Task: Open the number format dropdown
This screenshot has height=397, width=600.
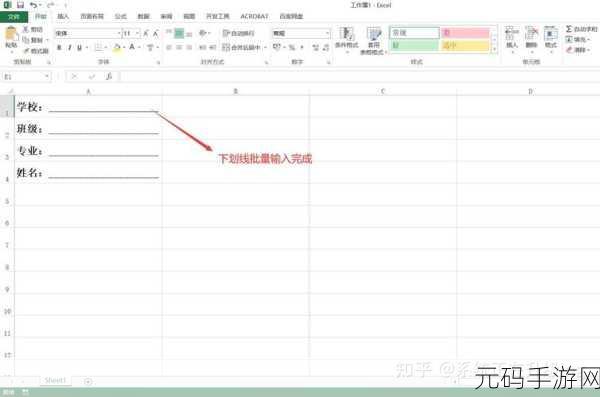Action: (x=328, y=34)
